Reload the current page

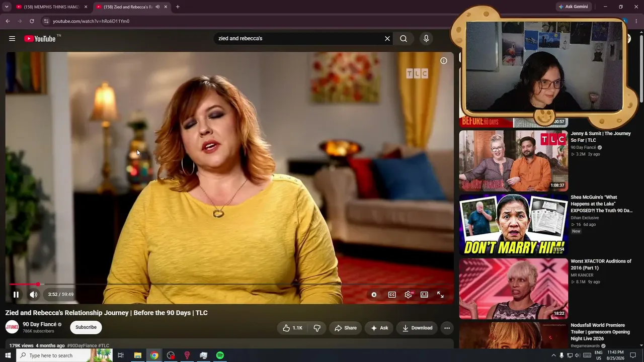pos(32,21)
